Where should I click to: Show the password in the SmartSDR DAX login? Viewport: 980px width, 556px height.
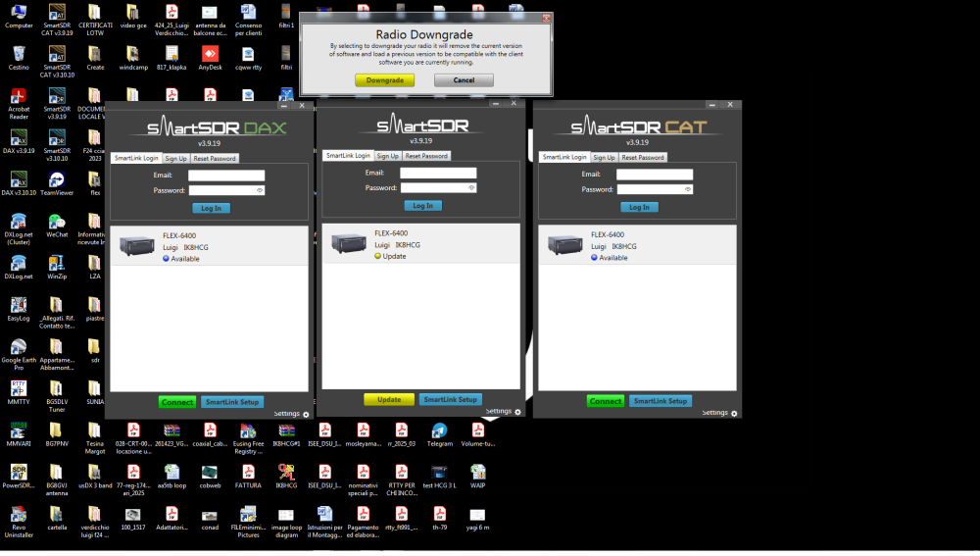tap(260, 190)
